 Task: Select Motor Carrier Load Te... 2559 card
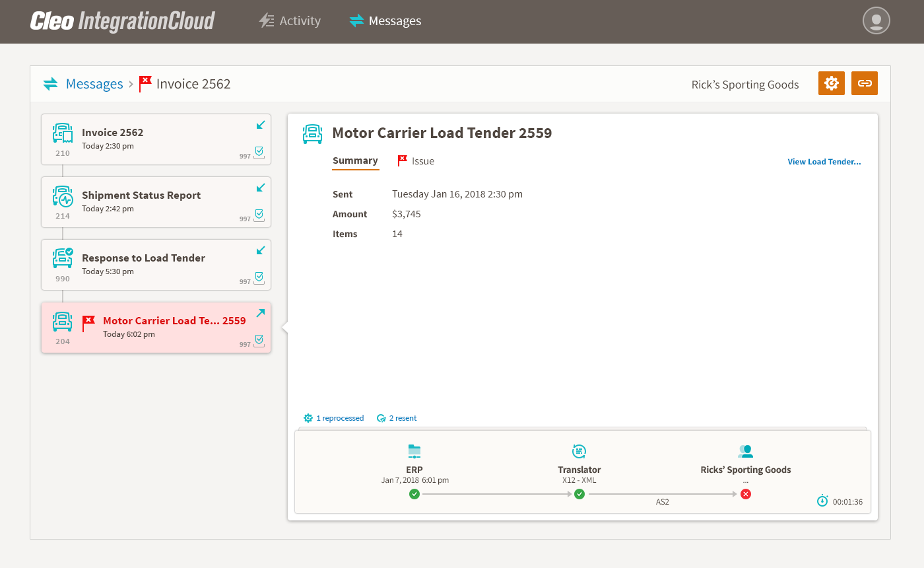point(156,328)
